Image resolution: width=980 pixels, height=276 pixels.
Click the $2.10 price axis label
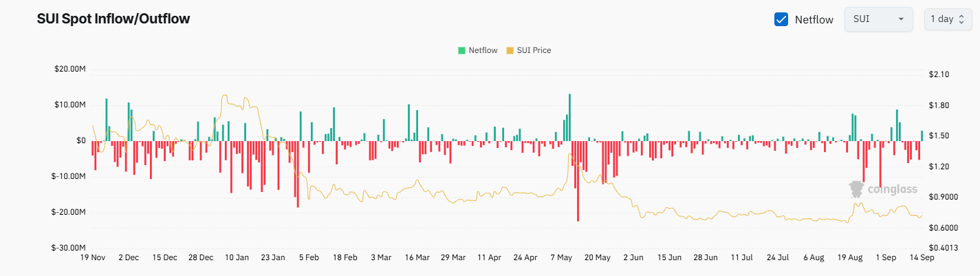tap(941, 74)
